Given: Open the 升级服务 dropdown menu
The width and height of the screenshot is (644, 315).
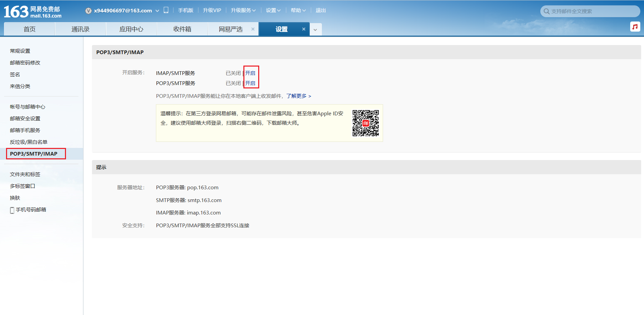Looking at the screenshot, I should click(243, 10).
